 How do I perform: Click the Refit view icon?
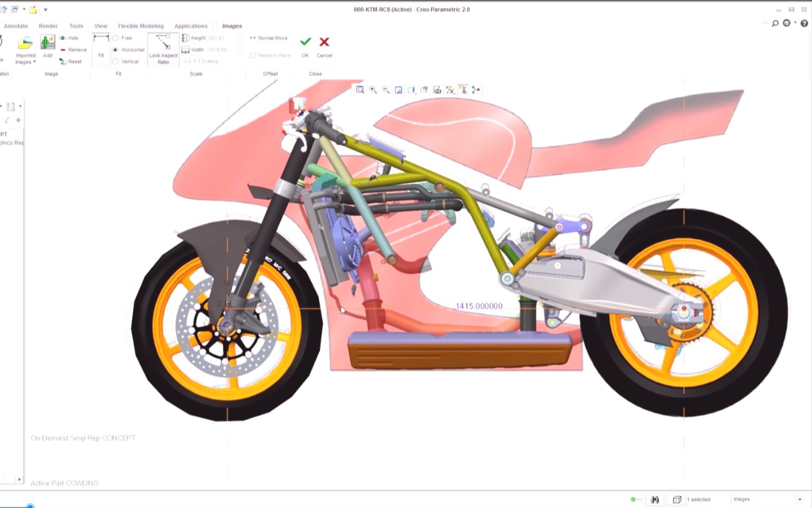[360, 90]
